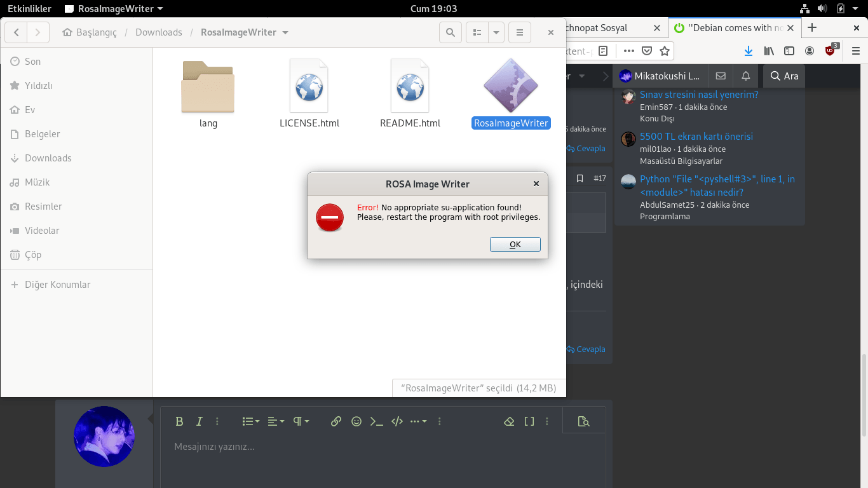Image resolution: width=868 pixels, height=488 pixels.
Task: Open Firefox account menu
Action: (810, 51)
